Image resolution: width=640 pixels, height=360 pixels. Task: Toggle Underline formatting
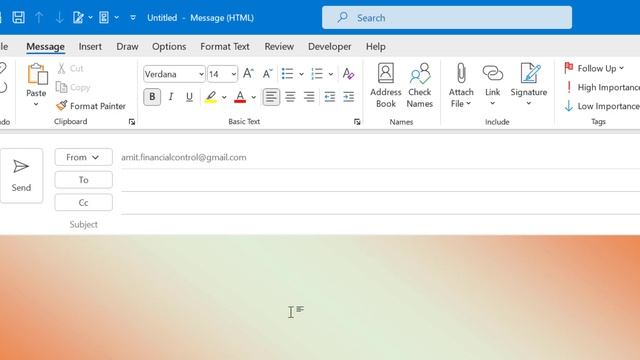coord(189,97)
